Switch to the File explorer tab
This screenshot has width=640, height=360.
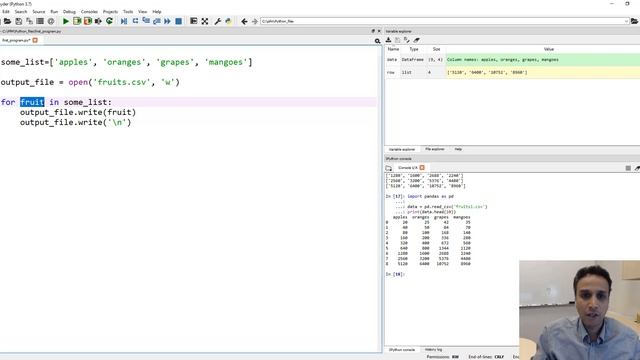pyautogui.click(x=435, y=149)
